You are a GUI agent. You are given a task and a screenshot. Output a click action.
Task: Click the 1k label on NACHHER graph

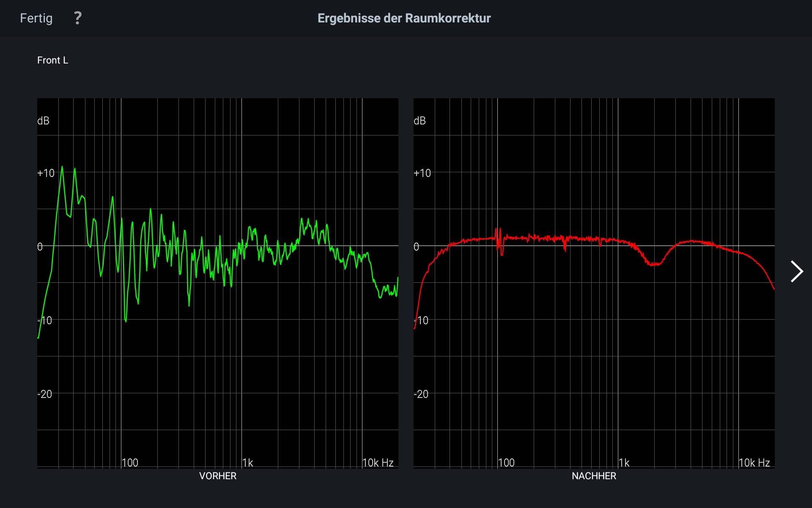[x=624, y=463]
